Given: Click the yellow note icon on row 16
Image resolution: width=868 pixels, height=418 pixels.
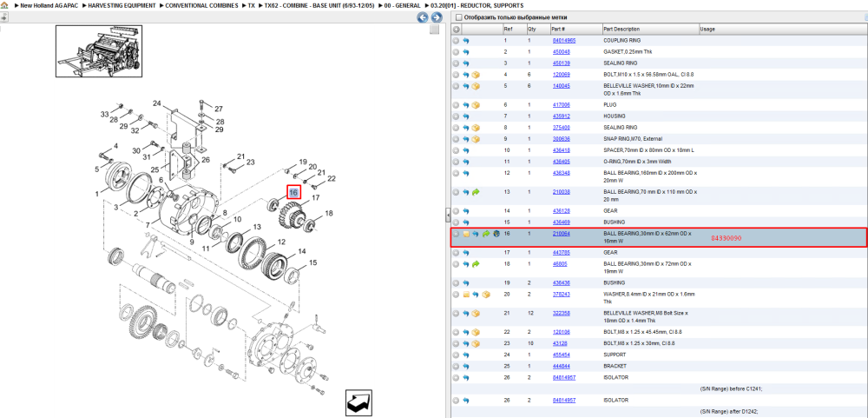Looking at the screenshot, I should [466, 234].
